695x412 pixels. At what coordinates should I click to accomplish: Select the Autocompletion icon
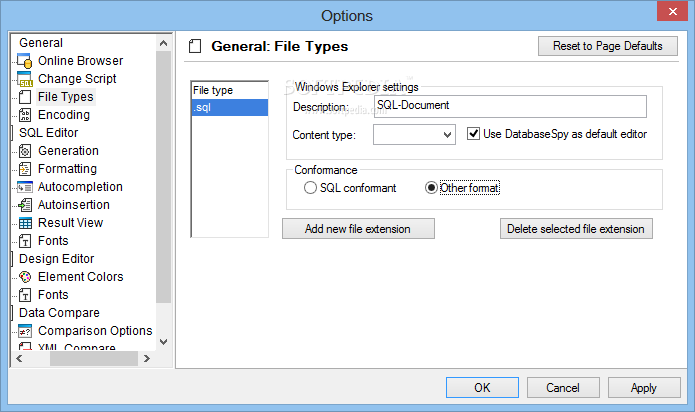24,187
